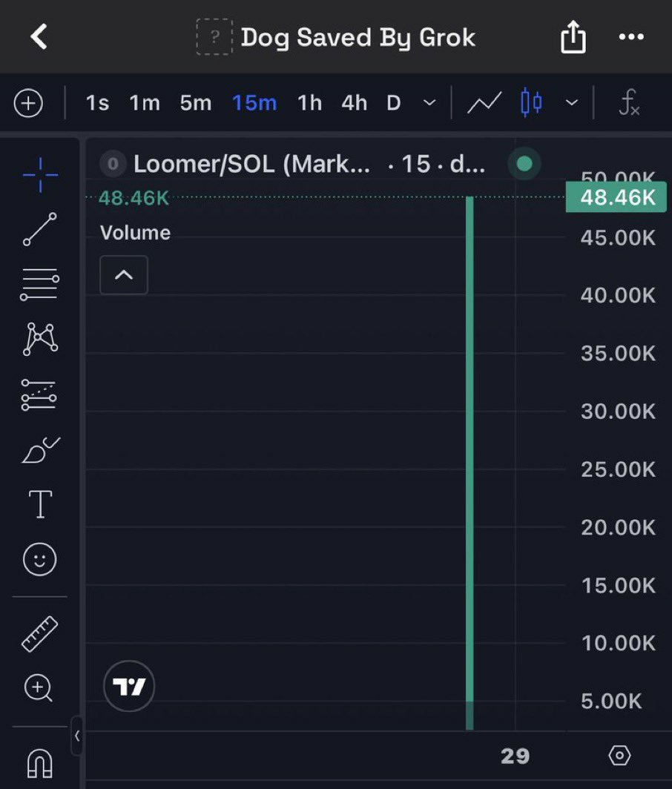Tap the token placeholder icon beside Dog Saved By Grok
The width and height of the screenshot is (672, 789).
pos(214,37)
